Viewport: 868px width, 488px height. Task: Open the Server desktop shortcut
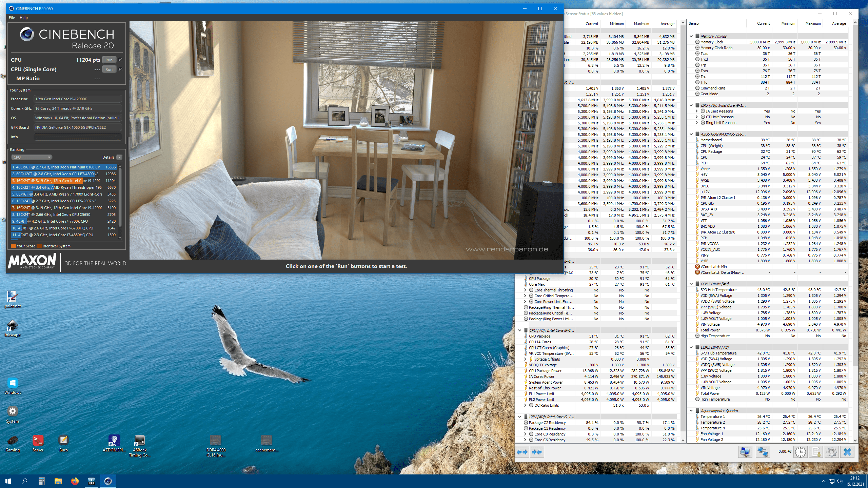tap(38, 443)
